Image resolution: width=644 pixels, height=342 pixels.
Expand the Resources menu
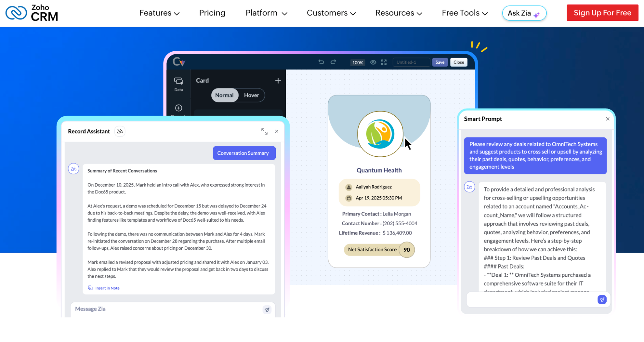399,13
